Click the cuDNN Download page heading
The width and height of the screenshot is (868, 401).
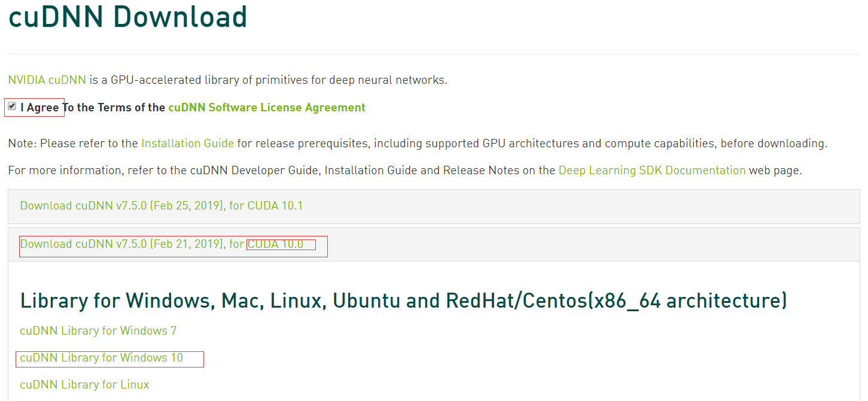pyautogui.click(x=127, y=17)
